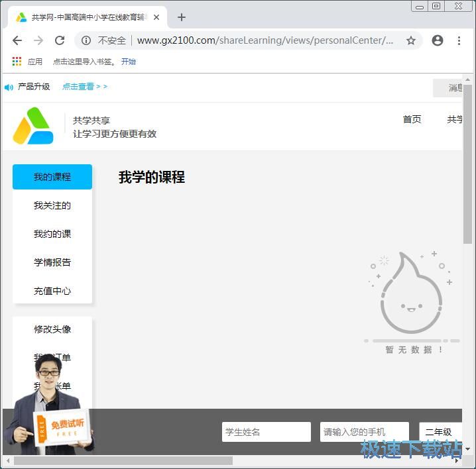View site info next to 不安全

point(86,40)
